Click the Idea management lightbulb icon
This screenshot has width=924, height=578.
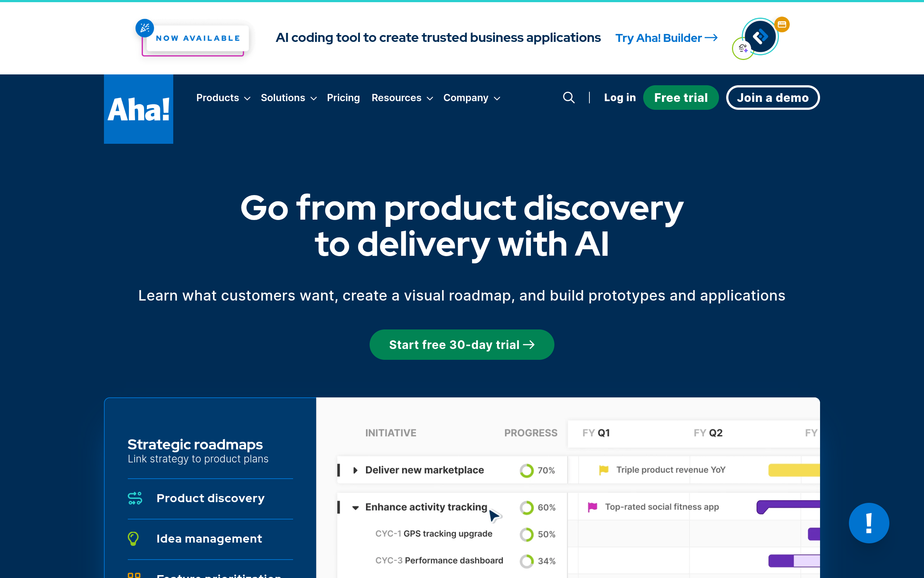coord(133,539)
